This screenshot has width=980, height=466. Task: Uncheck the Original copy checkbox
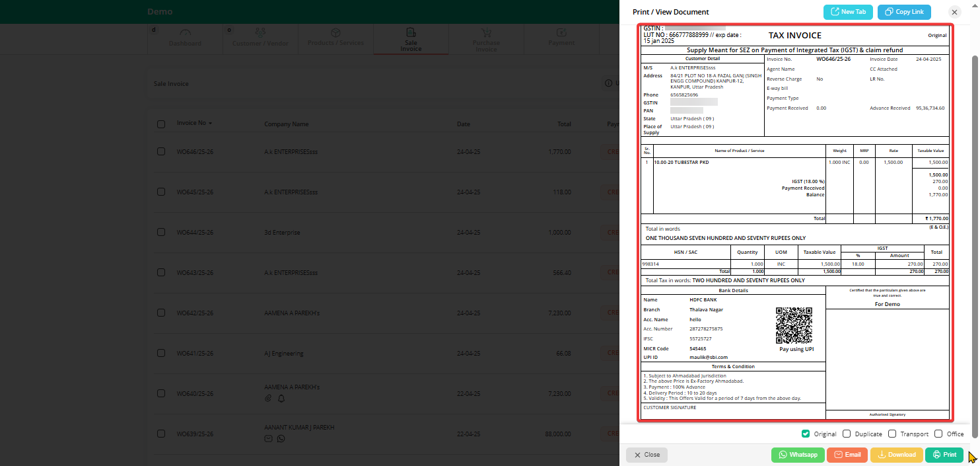click(806, 434)
